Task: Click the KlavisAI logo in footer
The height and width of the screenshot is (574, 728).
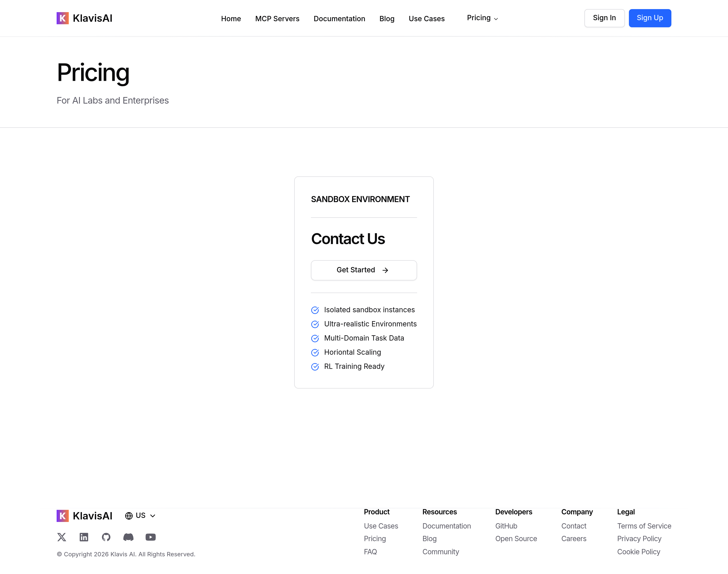Action: (x=84, y=516)
